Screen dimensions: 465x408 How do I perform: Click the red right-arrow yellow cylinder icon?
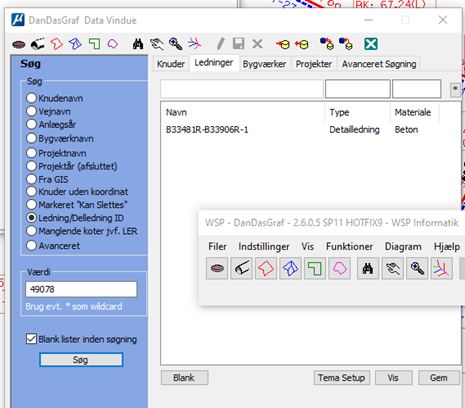pyautogui.click(x=283, y=44)
